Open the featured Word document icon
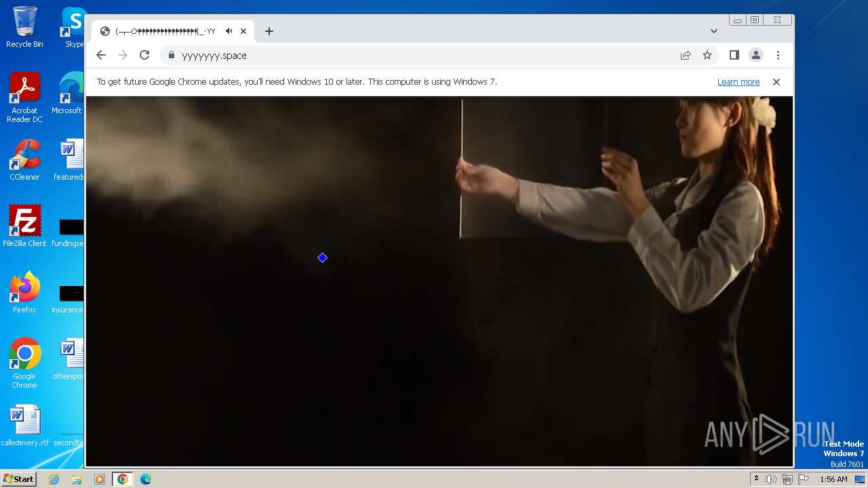Screen dimensions: 868x488 pyautogui.click(x=69, y=160)
